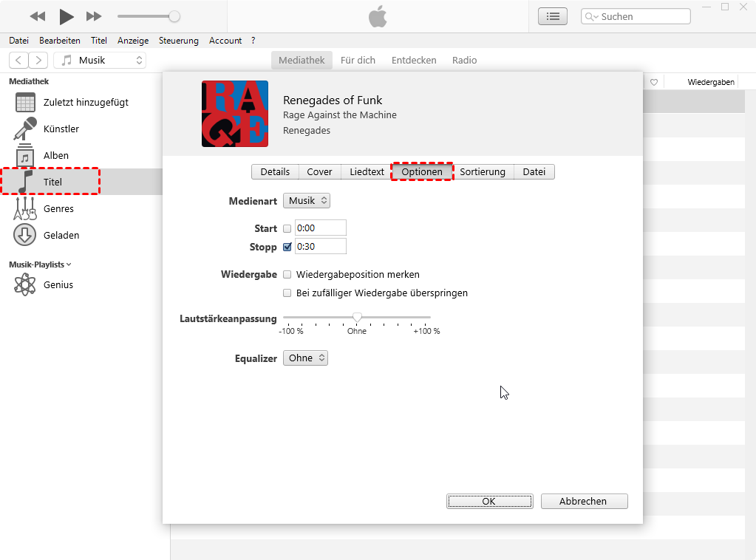Uncheck the Stopp time checkbox
Viewport: 756px width, 560px height.
click(287, 247)
